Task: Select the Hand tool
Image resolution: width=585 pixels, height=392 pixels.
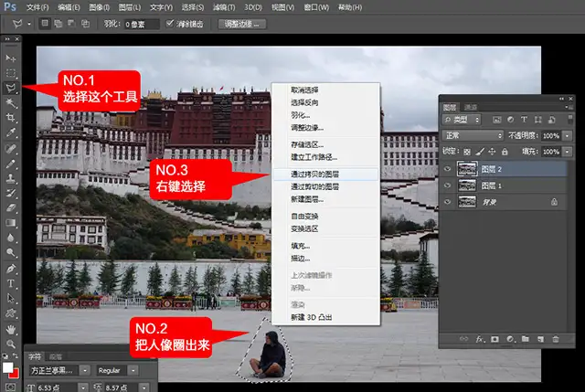Action: point(10,329)
